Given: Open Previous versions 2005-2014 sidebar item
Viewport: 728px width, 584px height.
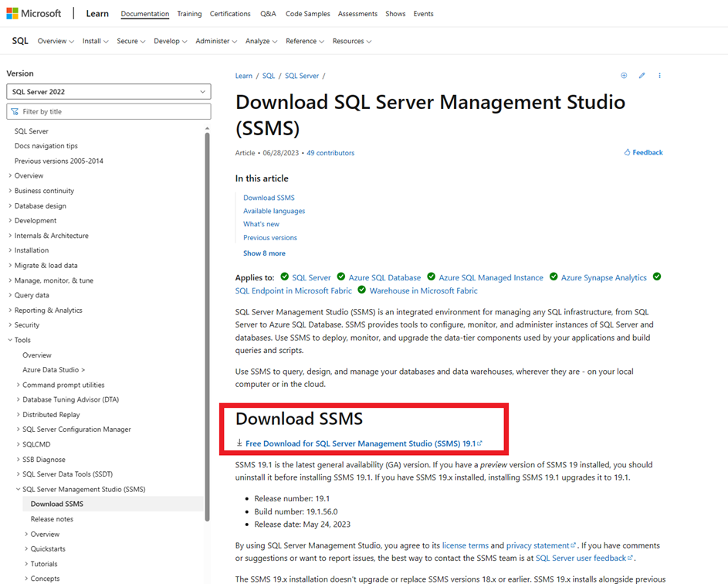Looking at the screenshot, I should [59, 161].
